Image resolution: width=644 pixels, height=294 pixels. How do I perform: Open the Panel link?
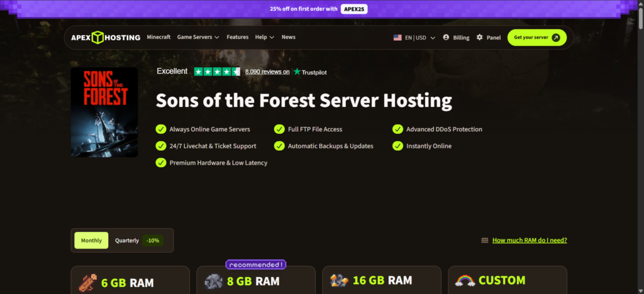(x=494, y=38)
